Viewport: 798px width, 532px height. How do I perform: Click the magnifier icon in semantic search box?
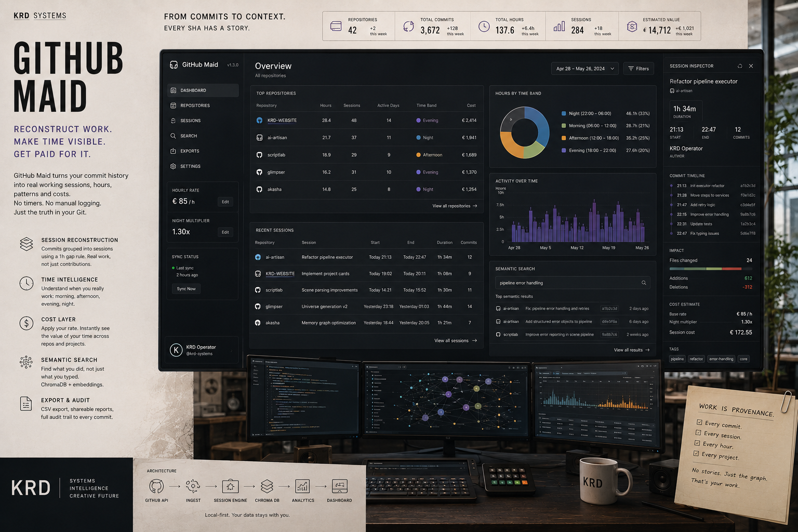(644, 283)
